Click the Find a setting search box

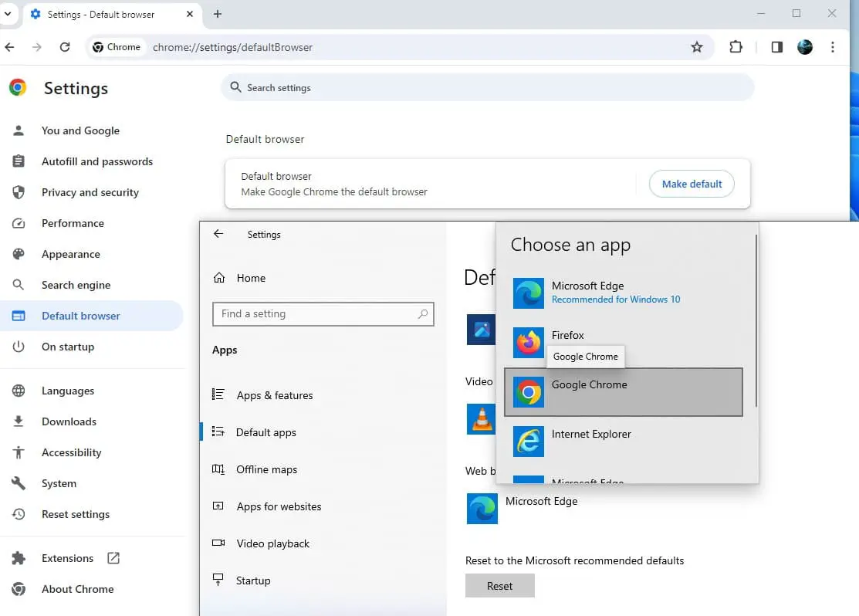(323, 314)
